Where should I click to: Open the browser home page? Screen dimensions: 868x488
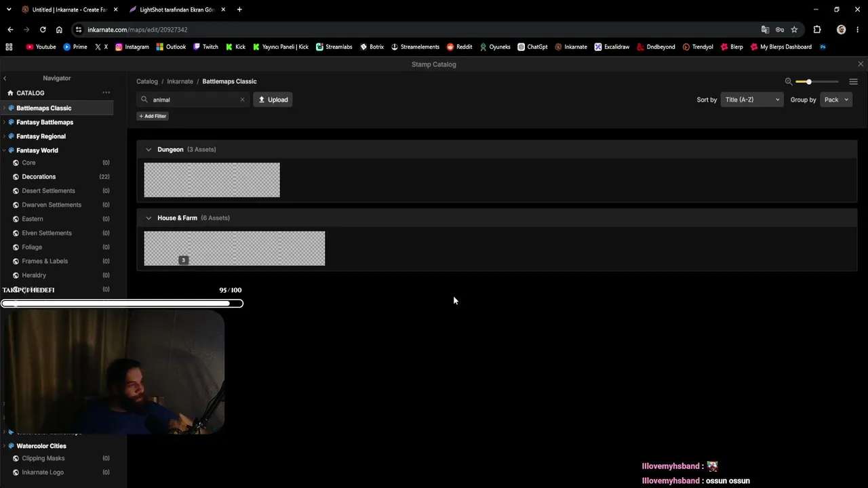[x=59, y=30]
